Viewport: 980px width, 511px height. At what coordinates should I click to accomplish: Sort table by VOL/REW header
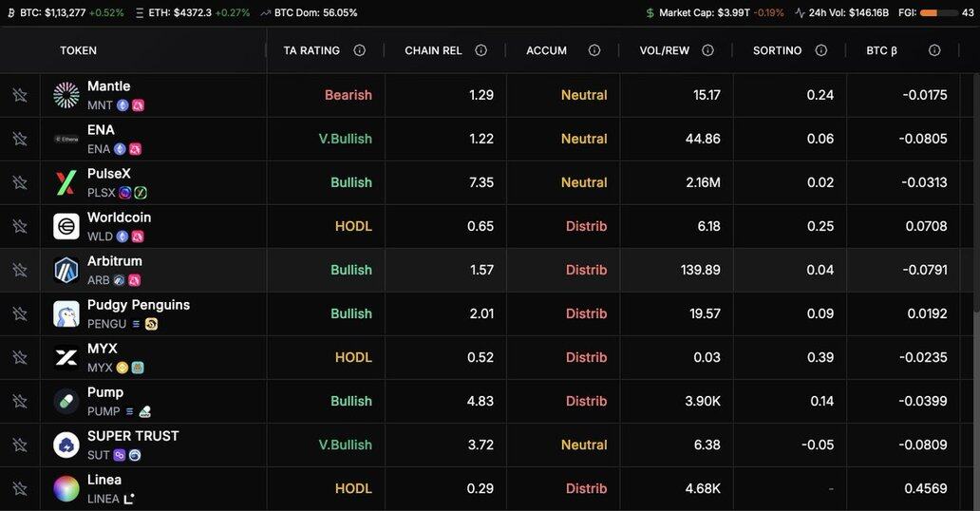point(665,50)
